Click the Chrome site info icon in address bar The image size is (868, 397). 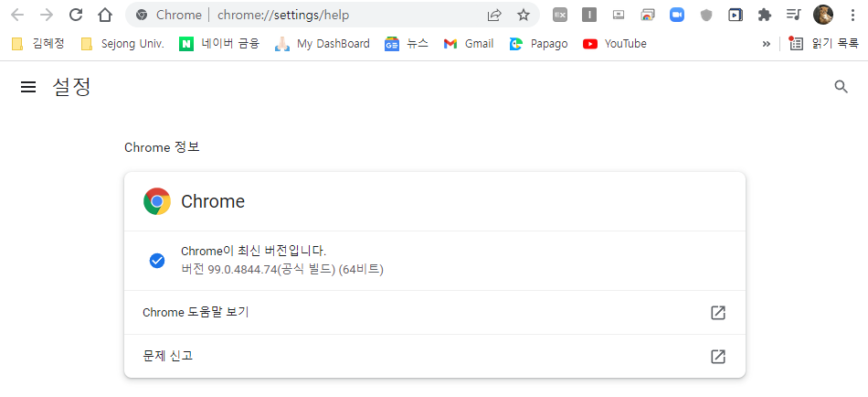[x=142, y=15]
